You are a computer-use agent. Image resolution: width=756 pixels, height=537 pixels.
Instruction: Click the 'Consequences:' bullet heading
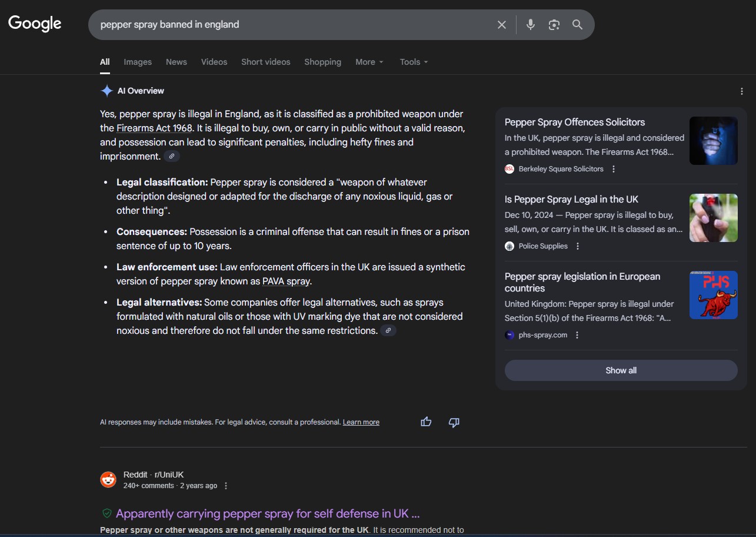tap(152, 231)
